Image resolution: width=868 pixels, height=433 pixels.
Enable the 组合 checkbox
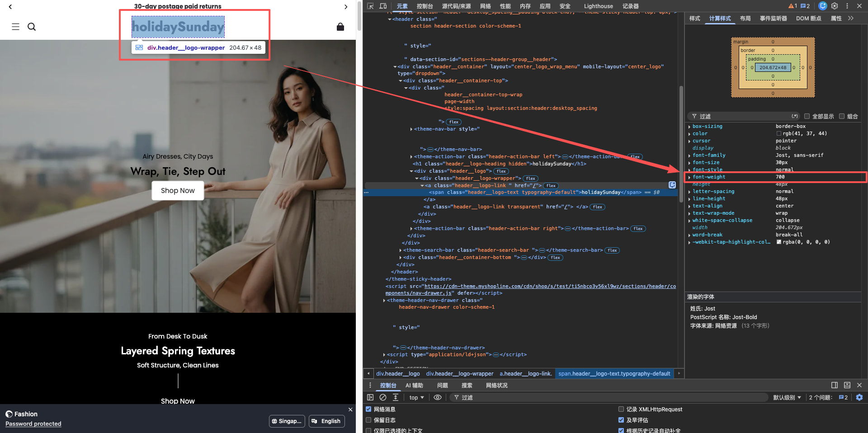tap(842, 116)
